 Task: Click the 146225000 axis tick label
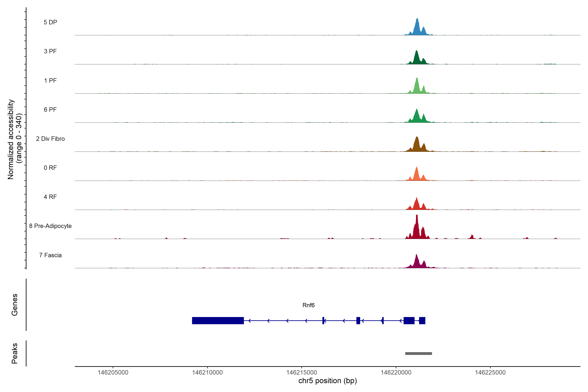pos(490,373)
